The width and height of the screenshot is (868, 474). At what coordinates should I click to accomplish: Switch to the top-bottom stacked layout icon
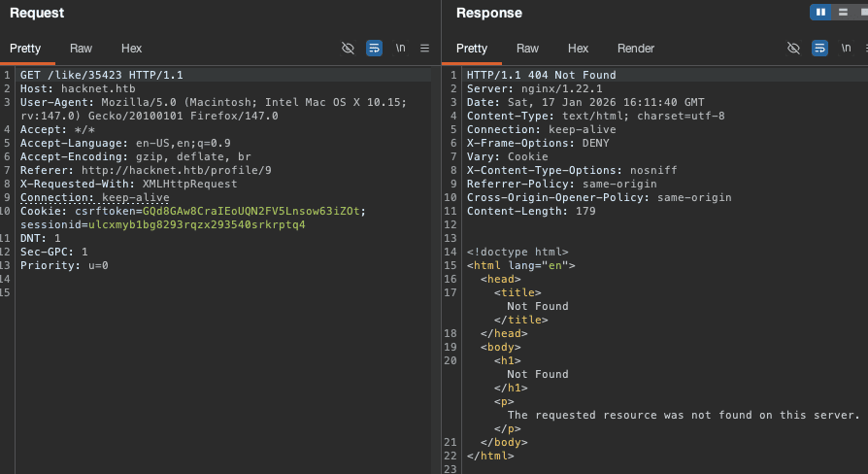(x=844, y=12)
